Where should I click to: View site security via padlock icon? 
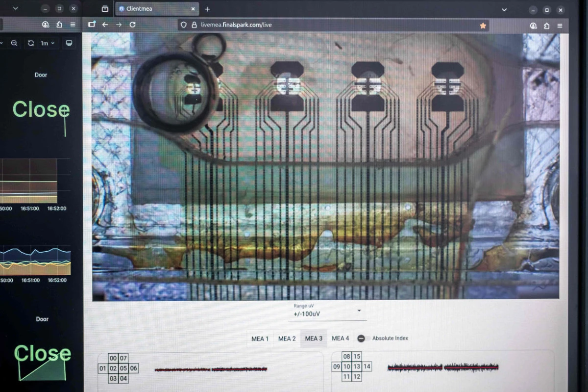(x=194, y=25)
